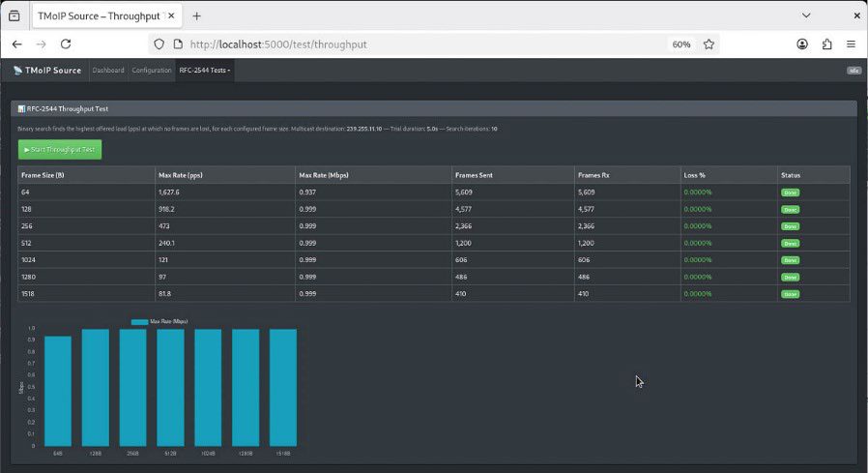Image resolution: width=868 pixels, height=473 pixels.
Task: Click the 512B bar in the chart
Action: 170,388
